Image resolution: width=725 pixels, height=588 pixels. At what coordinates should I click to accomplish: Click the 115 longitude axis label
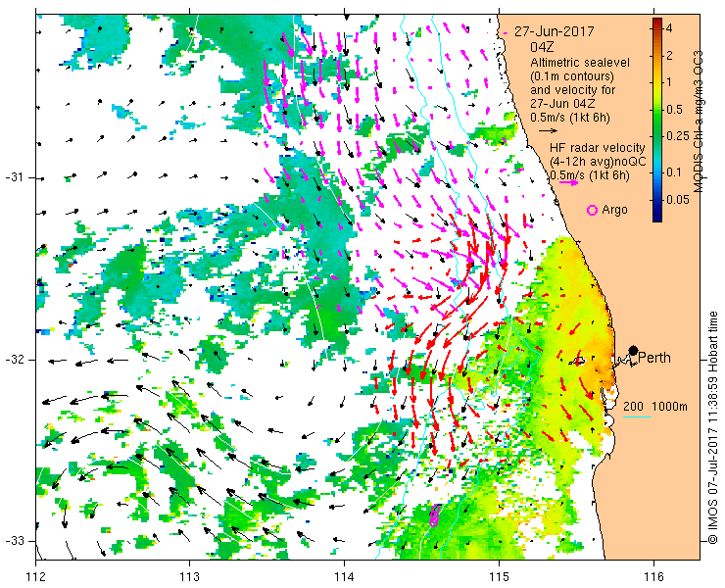[499, 577]
